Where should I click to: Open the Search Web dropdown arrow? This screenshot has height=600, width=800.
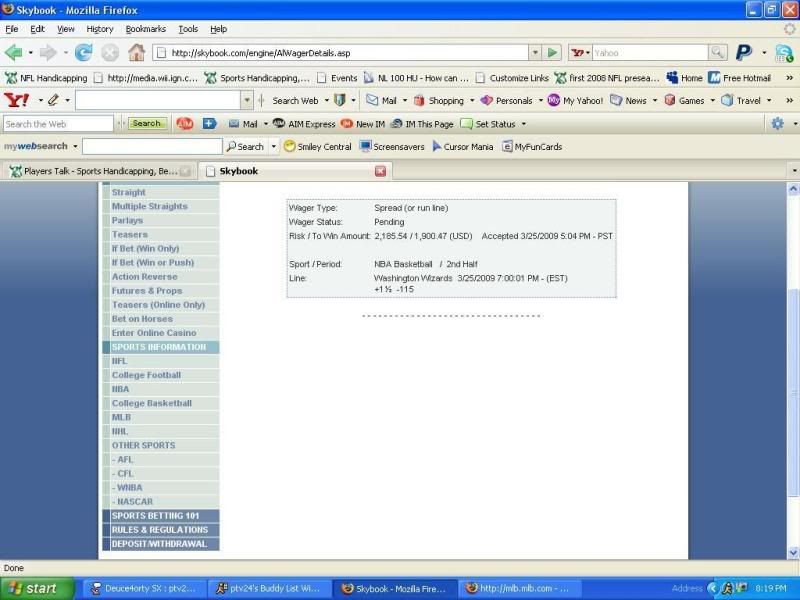(327, 101)
